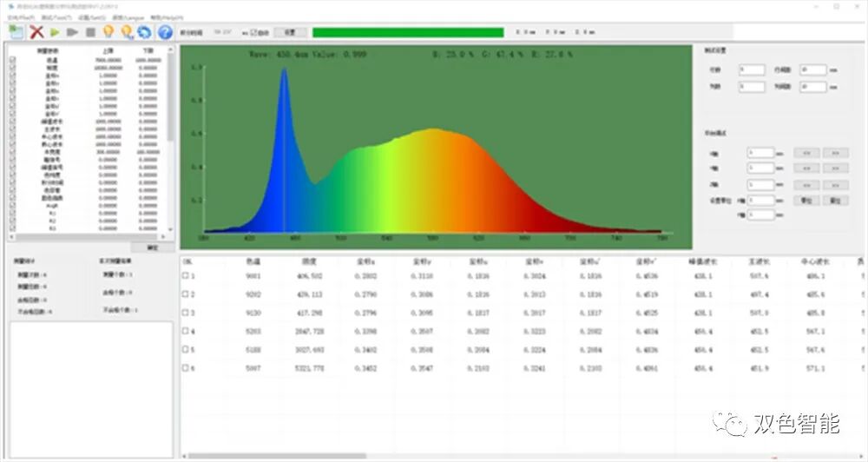Click the gray step-forward play icon
The image size is (868, 462).
coord(73,33)
